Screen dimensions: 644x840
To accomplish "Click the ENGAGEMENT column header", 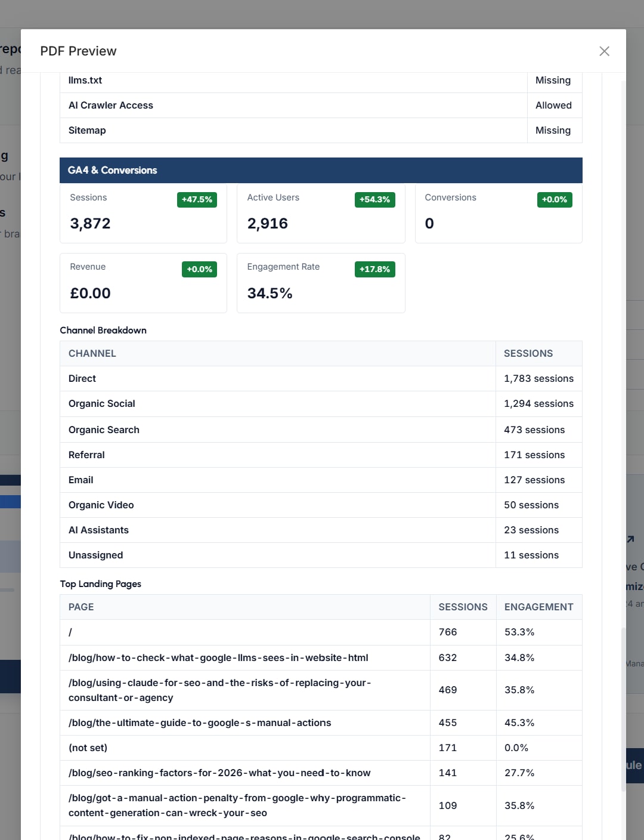I will coord(538,607).
